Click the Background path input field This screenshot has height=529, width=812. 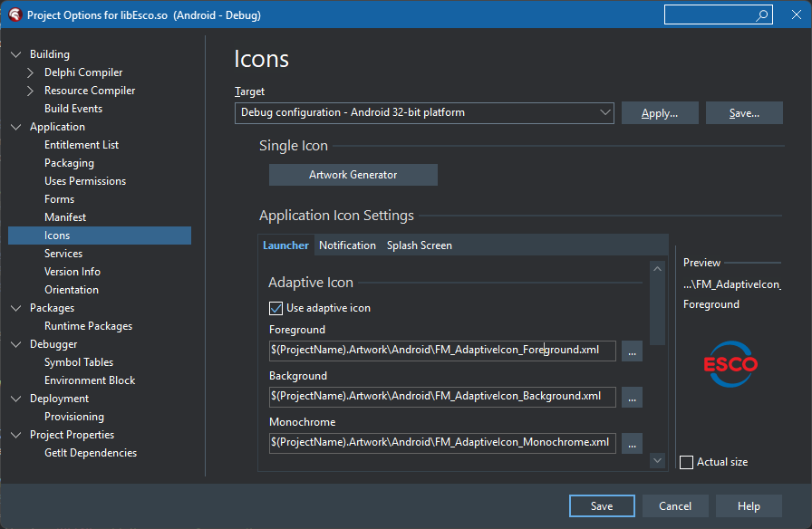442,397
